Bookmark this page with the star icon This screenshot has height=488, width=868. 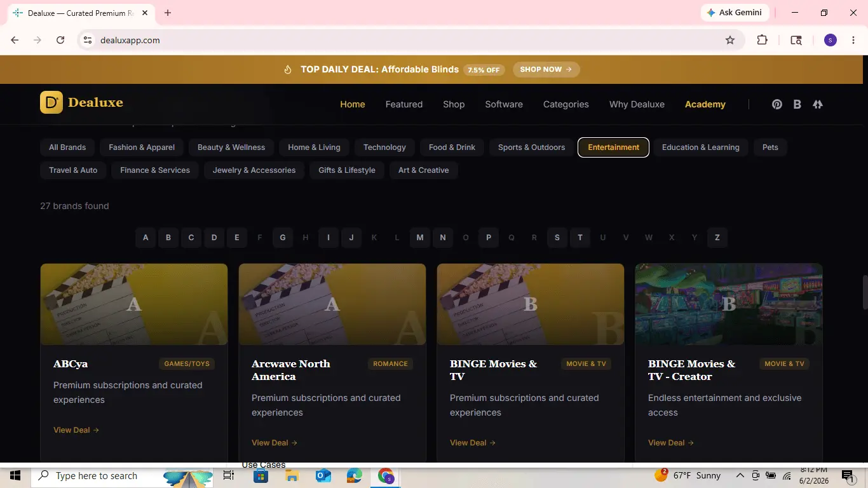(730, 40)
